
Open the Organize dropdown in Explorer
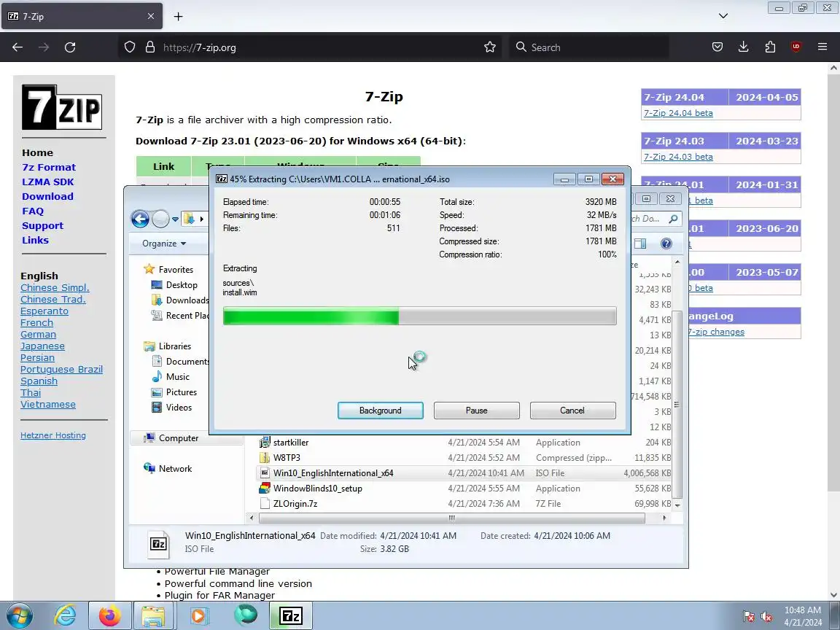pyautogui.click(x=165, y=244)
